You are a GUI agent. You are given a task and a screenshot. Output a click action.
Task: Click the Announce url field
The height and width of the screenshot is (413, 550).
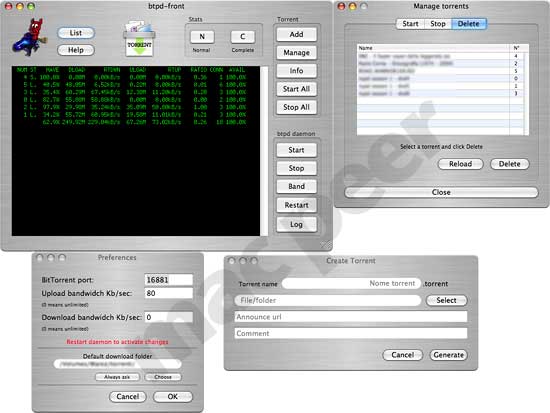click(351, 317)
